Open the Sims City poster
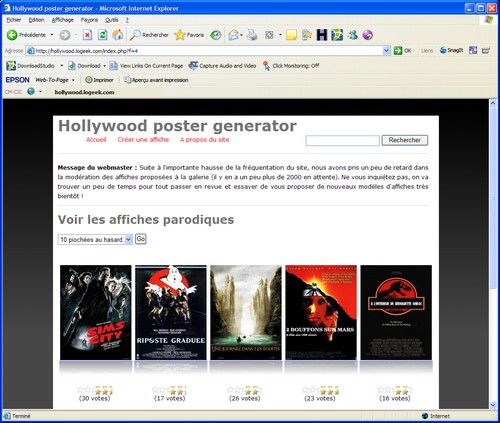500x423 pixels. pos(96,312)
